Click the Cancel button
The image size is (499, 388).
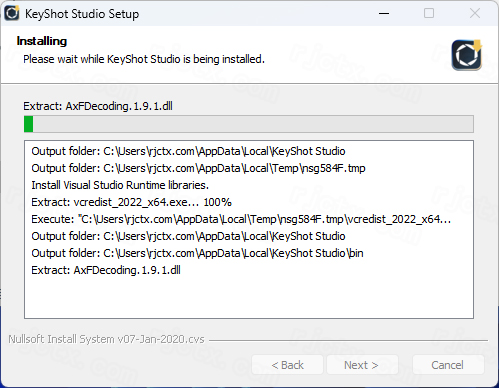448,365
